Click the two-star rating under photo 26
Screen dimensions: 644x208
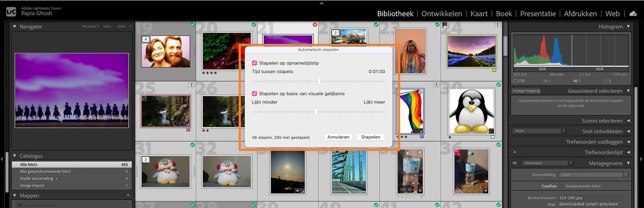(x=206, y=130)
